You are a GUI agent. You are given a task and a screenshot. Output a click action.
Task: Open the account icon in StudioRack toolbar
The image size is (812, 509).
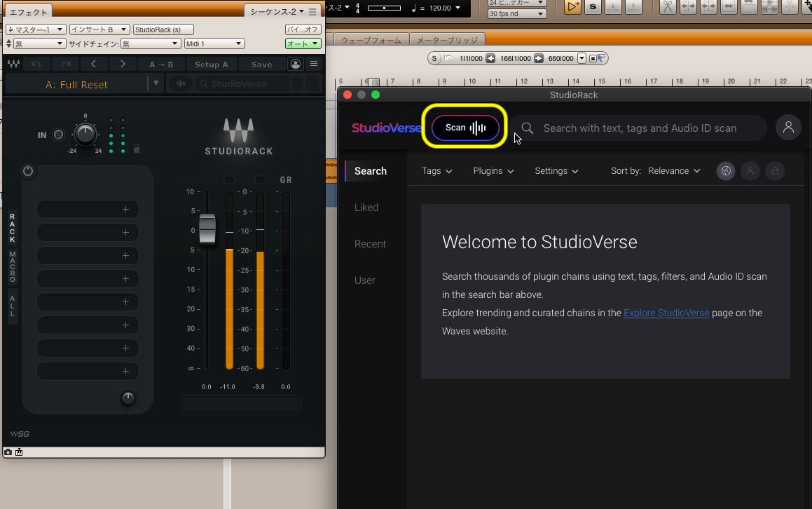point(296,65)
